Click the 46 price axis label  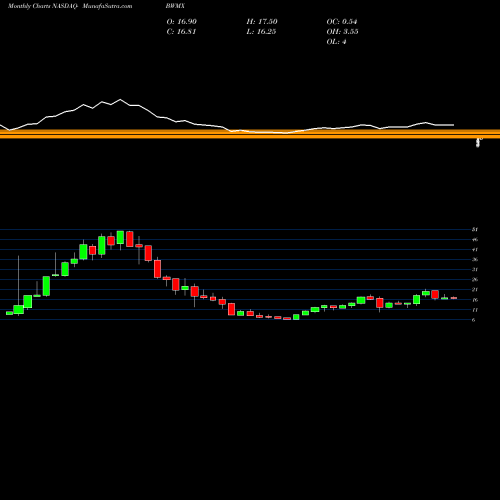coord(475,239)
